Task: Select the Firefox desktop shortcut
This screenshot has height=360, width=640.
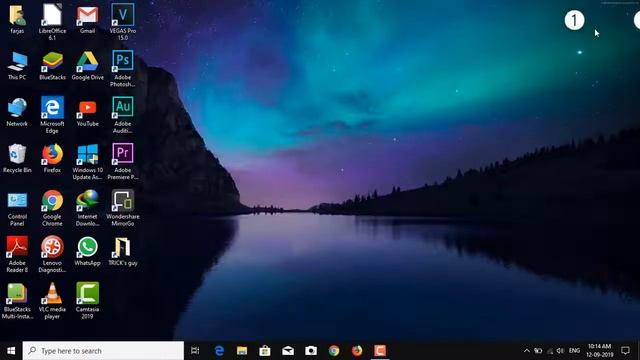Action: (52, 159)
